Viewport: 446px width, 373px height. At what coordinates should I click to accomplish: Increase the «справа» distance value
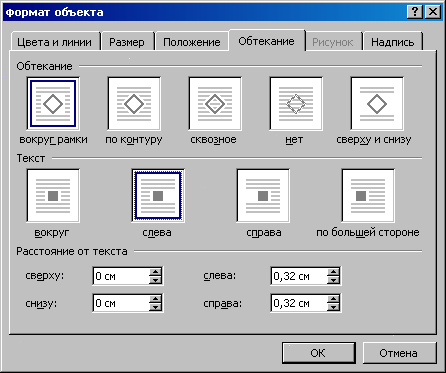coord(333,299)
